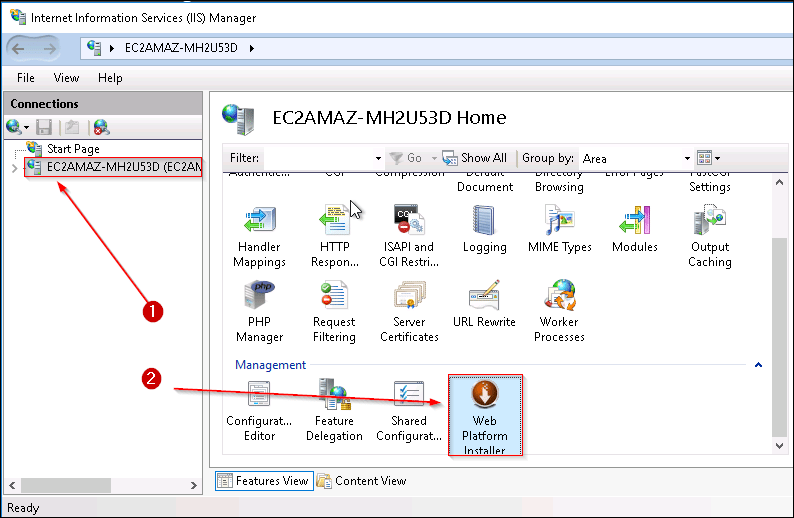Open connection icon dropdown arrow
This screenshot has width=794, height=518.
[26, 127]
